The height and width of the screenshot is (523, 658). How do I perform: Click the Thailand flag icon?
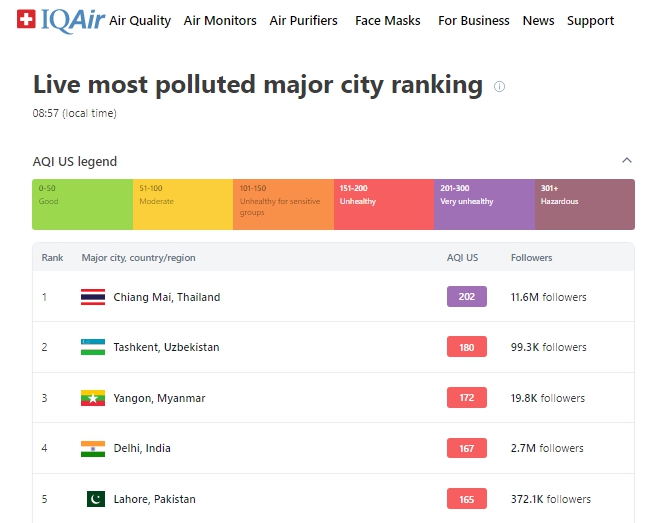coord(93,297)
